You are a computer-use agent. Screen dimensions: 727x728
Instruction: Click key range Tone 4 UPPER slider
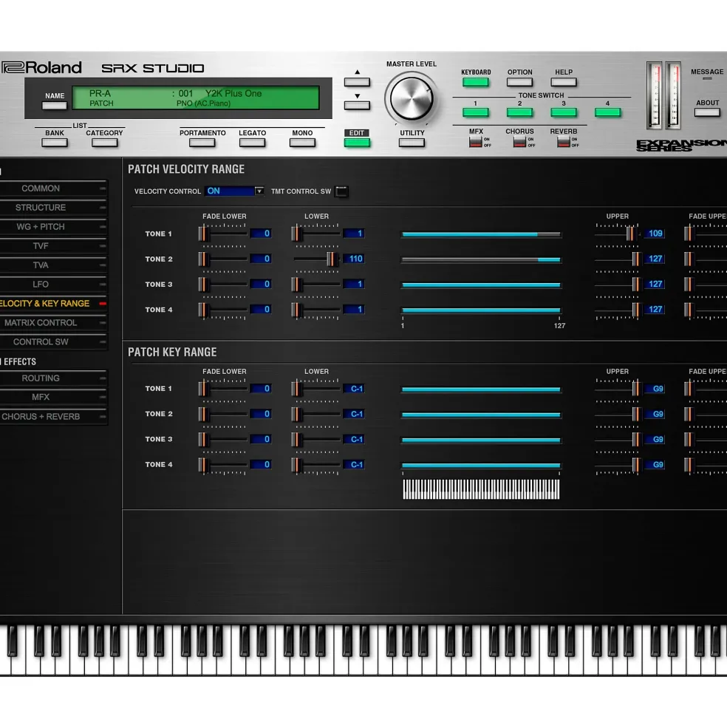[x=618, y=465]
